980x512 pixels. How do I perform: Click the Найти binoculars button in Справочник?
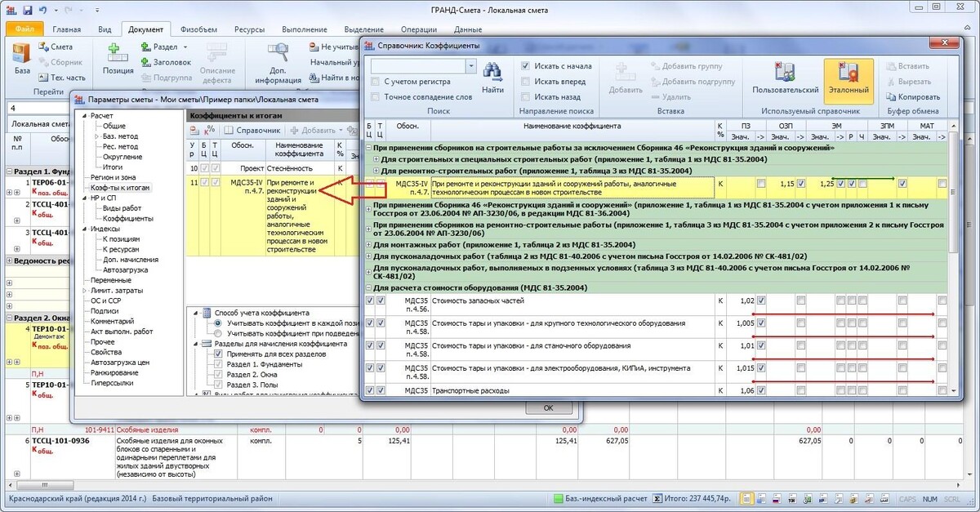[492, 79]
